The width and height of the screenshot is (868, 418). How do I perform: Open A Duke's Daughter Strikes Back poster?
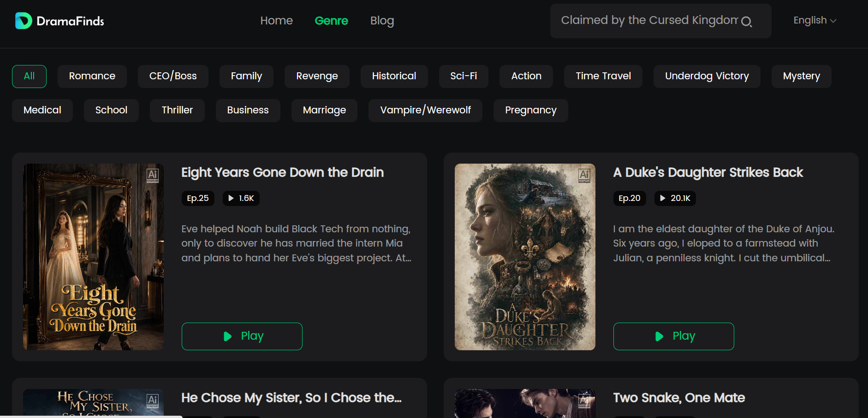click(x=525, y=257)
